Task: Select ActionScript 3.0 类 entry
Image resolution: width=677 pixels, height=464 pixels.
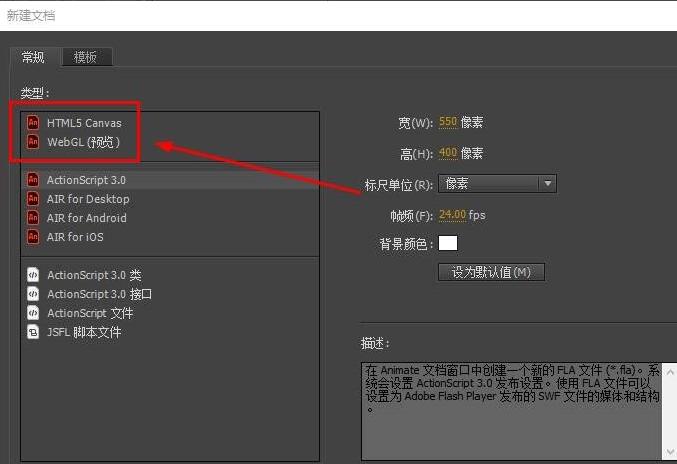Action: point(170,275)
